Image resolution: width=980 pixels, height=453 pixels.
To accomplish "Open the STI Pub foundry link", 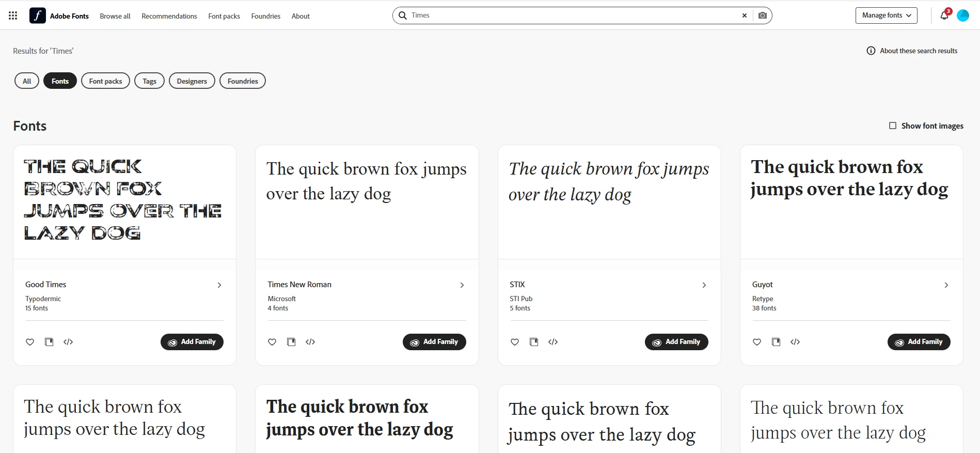I will 521,299.
